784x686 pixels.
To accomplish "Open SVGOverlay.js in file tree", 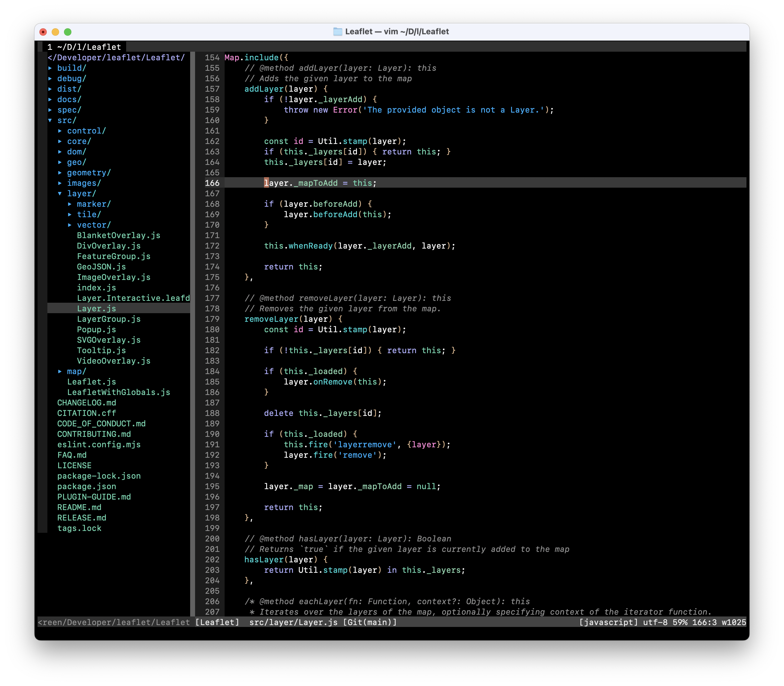I will (x=109, y=340).
